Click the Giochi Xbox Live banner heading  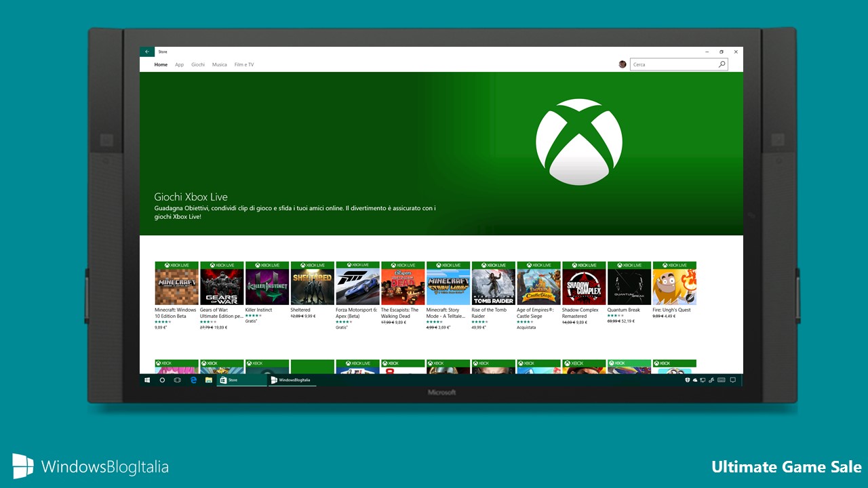(191, 197)
